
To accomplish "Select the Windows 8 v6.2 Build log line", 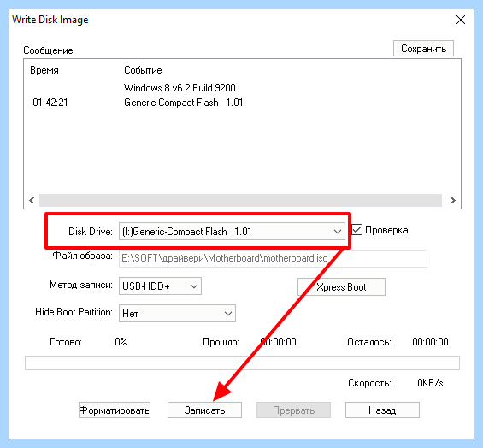I will pos(180,88).
